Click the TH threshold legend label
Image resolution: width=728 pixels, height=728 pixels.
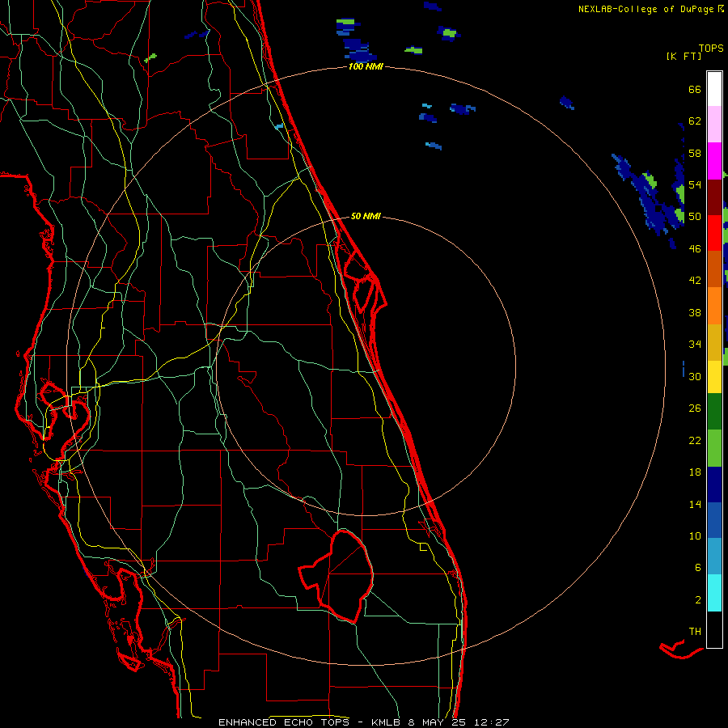tap(695, 632)
